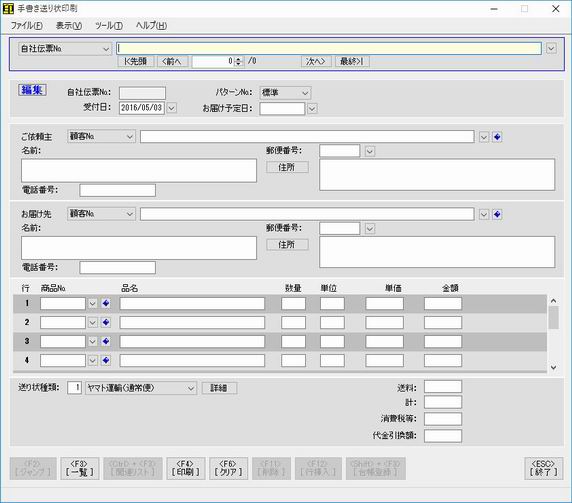The image size is (572, 503).
Task: Click the お届け先 名前 text box
Action: tap(139, 248)
